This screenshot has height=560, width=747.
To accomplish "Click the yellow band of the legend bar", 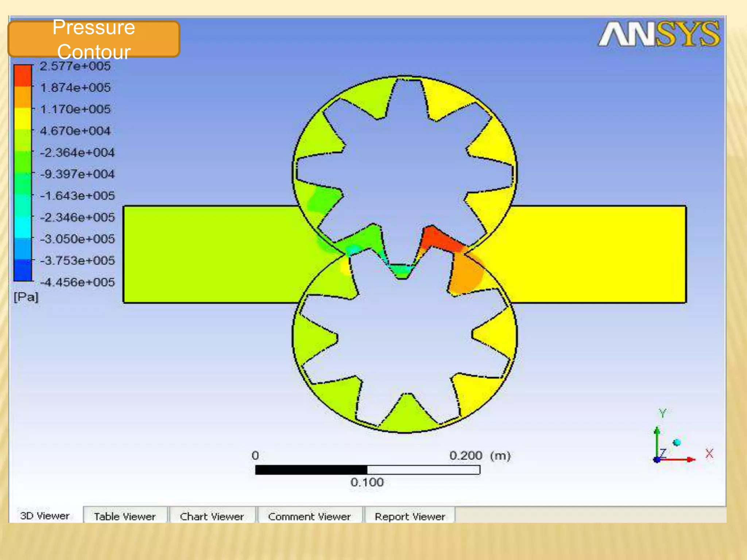I will click(23, 118).
